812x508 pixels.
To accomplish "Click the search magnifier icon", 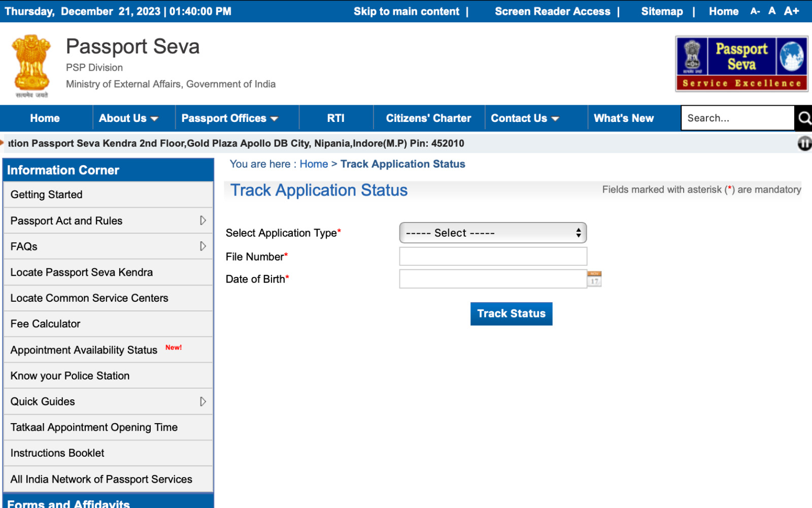I will [x=804, y=118].
